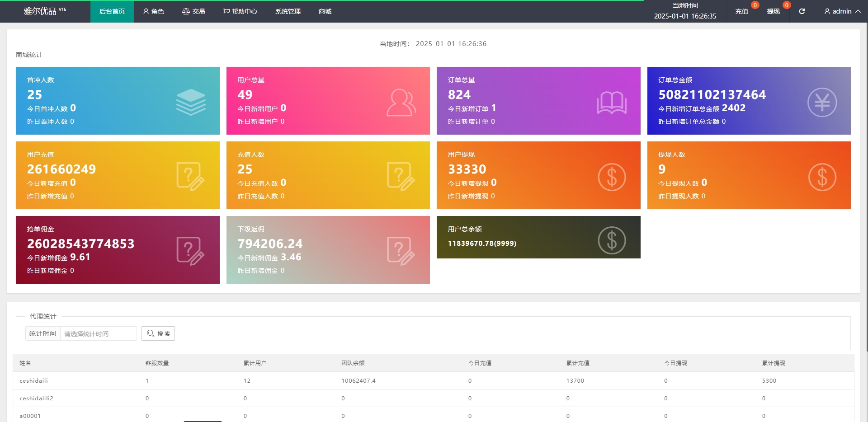Switch to the 后台首页 tab
The image size is (868, 422).
click(x=112, y=11)
